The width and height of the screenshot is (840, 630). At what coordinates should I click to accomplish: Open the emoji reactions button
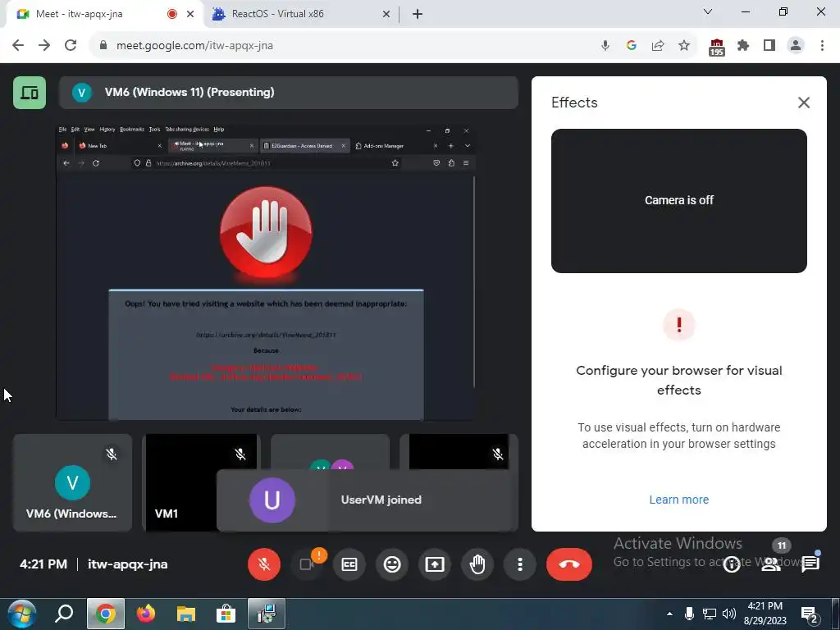[x=392, y=564]
